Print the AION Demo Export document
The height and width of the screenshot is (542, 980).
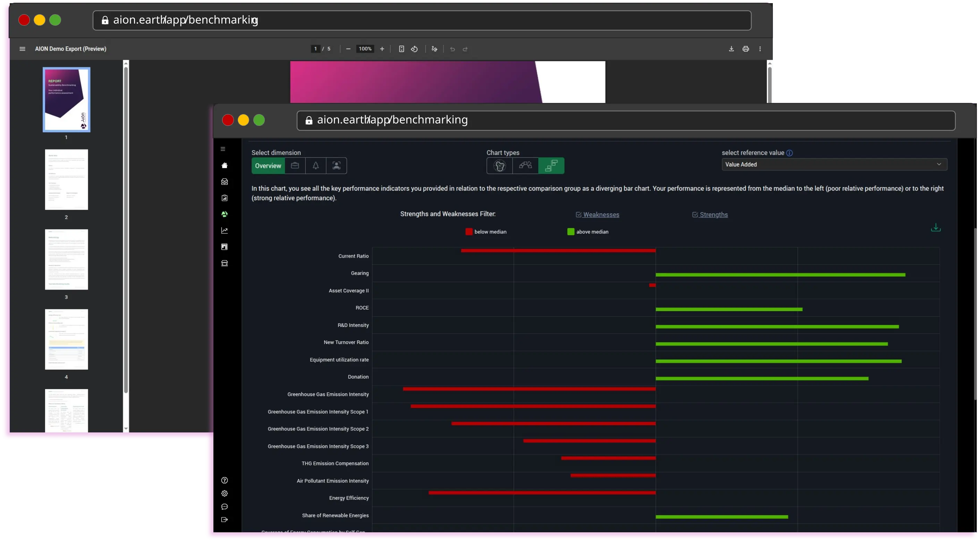coord(745,49)
